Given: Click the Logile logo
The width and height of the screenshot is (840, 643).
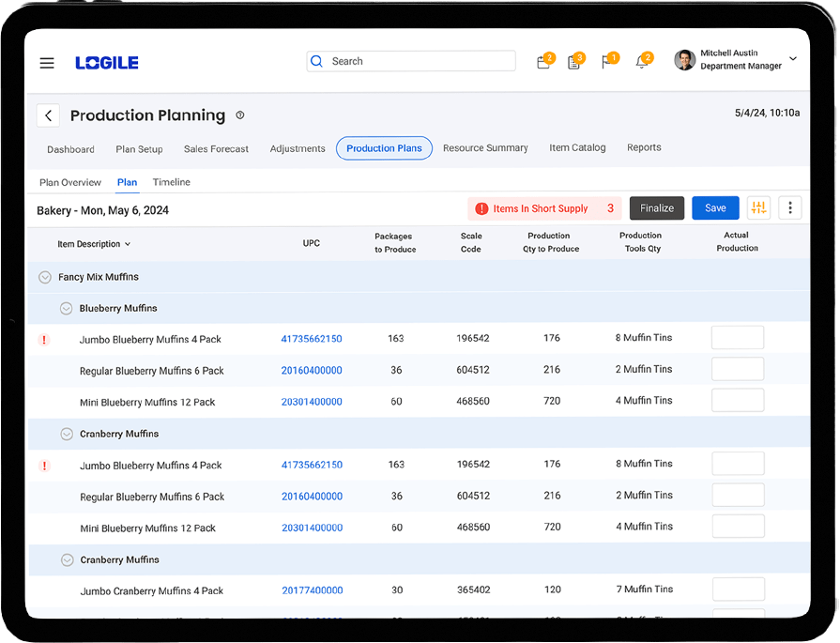Looking at the screenshot, I should tap(107, 63).
